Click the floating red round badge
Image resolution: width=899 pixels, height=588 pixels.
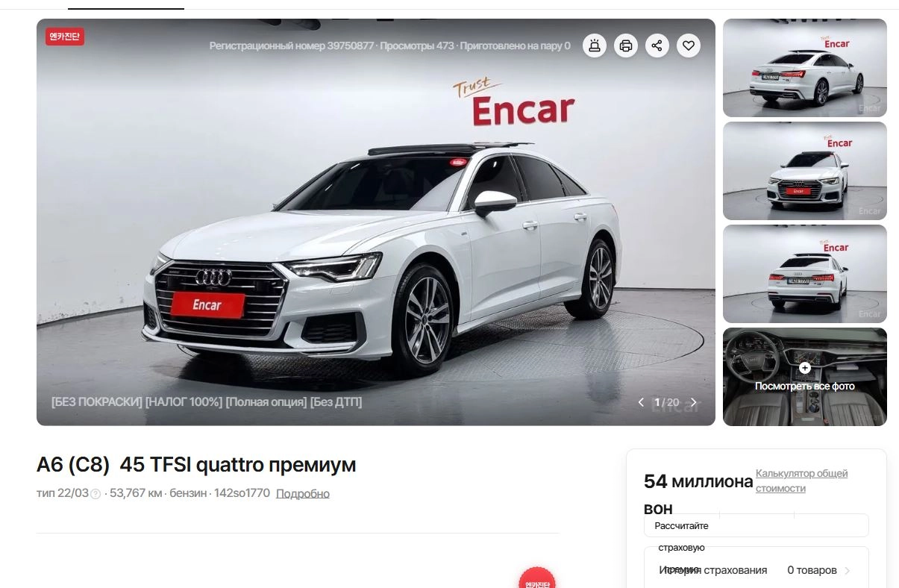coord(538,578)
